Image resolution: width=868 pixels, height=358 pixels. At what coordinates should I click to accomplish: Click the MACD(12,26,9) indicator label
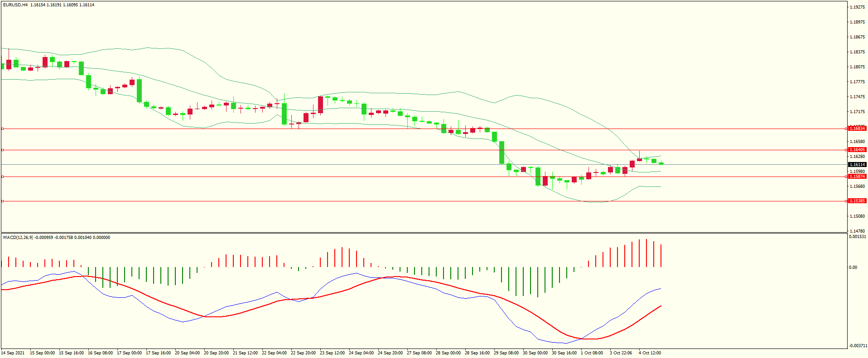click(18, 238)
